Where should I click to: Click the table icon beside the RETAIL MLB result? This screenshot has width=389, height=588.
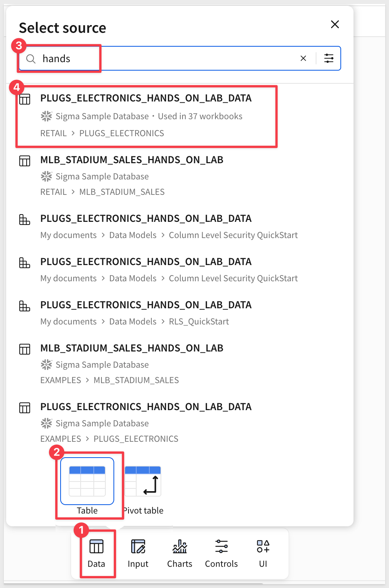pos(25,161)
